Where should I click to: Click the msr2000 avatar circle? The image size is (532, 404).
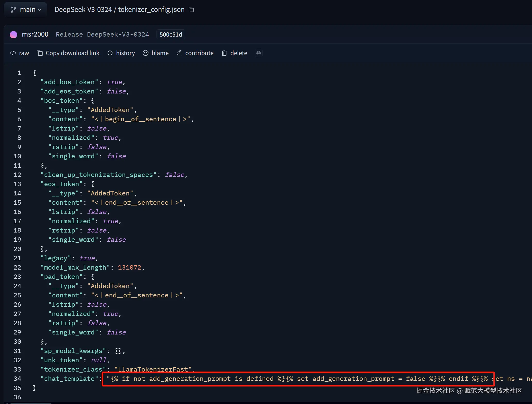coord(13,35)
